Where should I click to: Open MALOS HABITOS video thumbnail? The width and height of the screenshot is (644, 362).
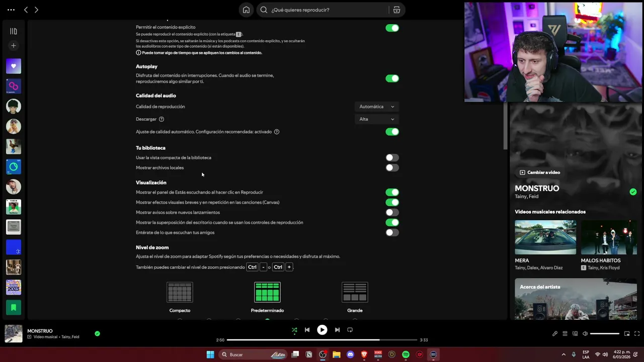click(x=609, y=237)
